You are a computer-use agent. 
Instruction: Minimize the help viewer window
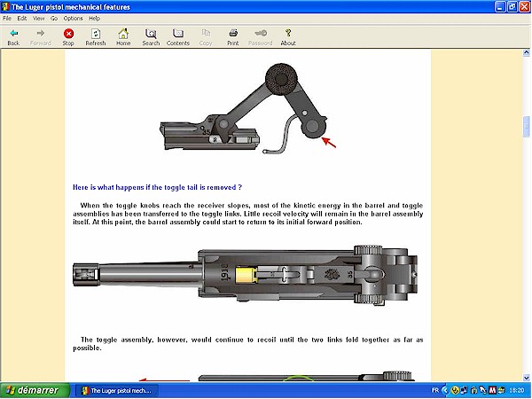tap(500, 6)
